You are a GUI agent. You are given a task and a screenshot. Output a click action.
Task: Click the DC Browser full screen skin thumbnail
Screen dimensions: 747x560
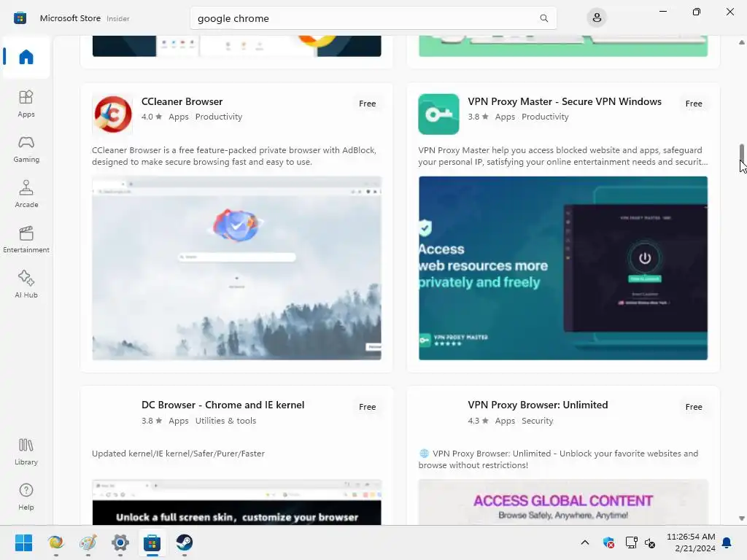(x=237, y=502)
